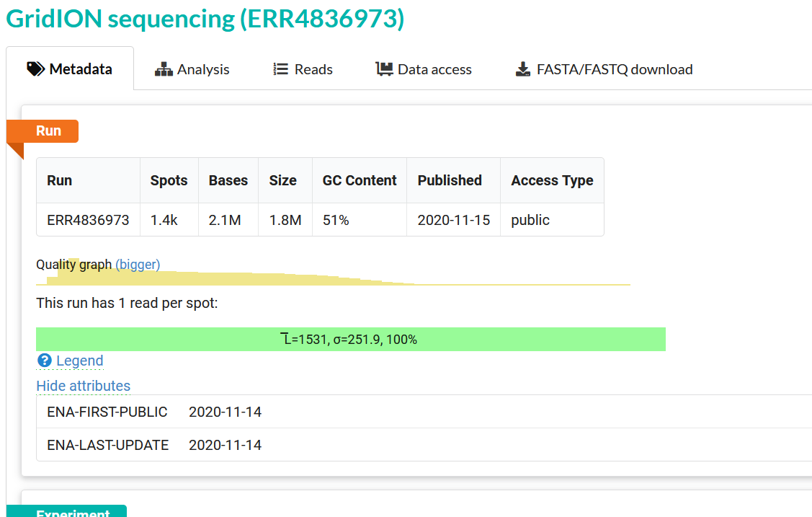Click the Access Type column header

coord(552,180)
